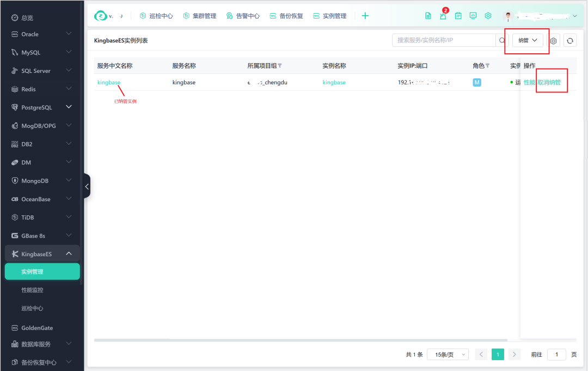588x371 pixels.
Task: Open the 纳管 dropdown
Action: (x=528, y=40)
